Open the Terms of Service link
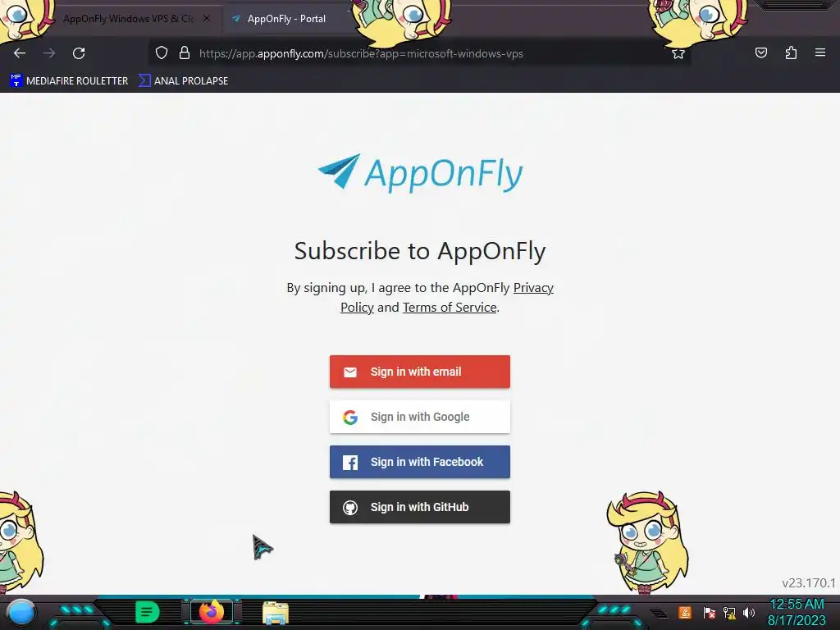The image size is (840, 630). pos(450,307)
